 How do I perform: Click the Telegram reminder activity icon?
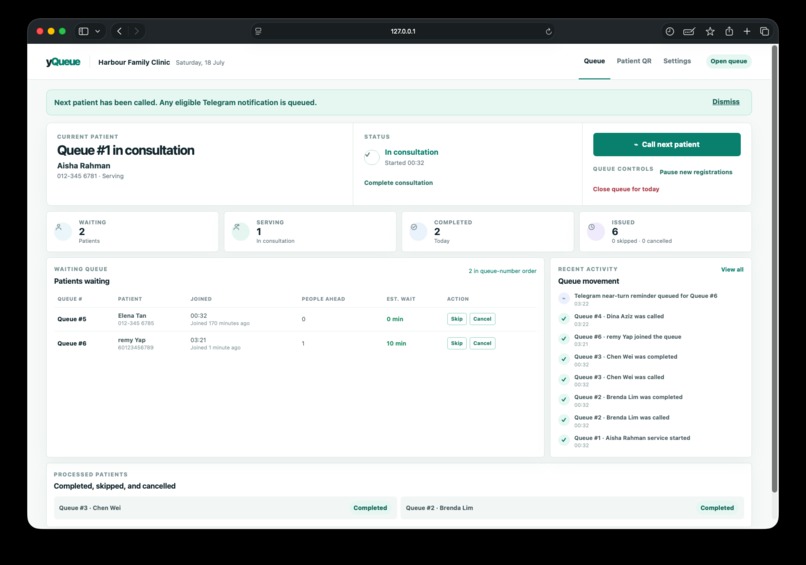564,299
